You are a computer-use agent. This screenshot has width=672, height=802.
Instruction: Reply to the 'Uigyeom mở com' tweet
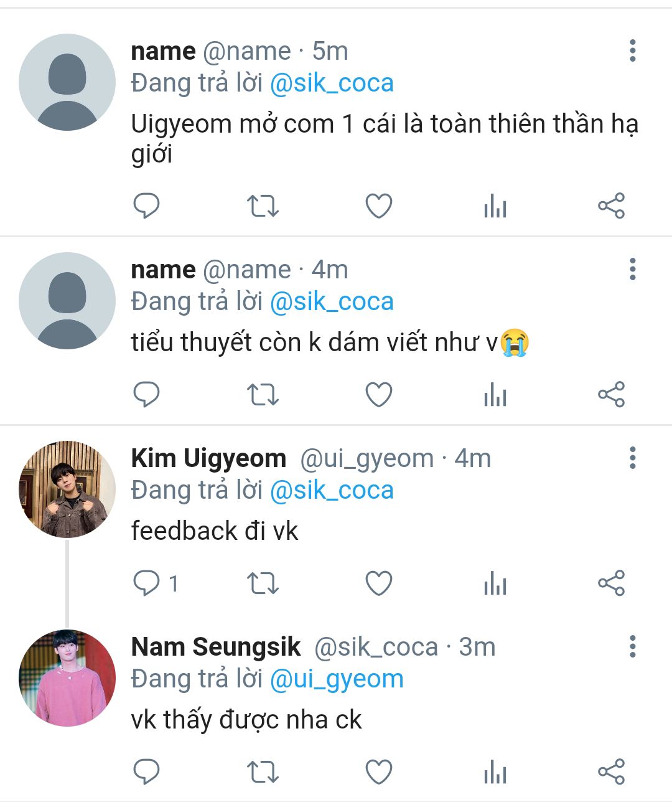147,206
